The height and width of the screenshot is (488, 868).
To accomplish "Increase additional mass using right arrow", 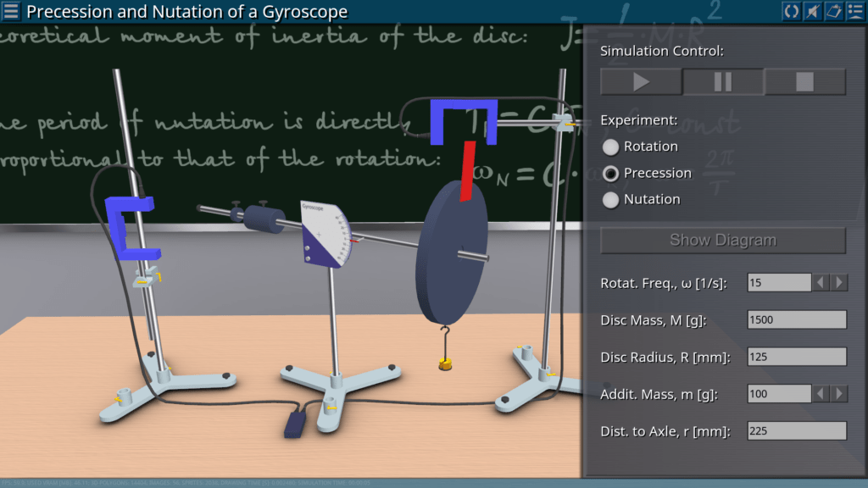I will pyautogui.click(x=839, y=394).
